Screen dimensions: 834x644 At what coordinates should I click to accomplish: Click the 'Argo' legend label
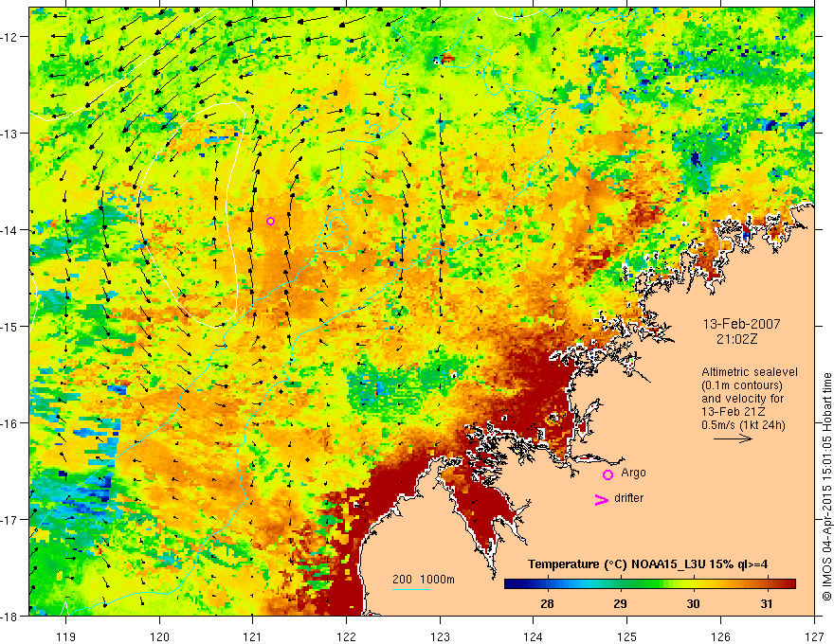(x=633, y=473)
